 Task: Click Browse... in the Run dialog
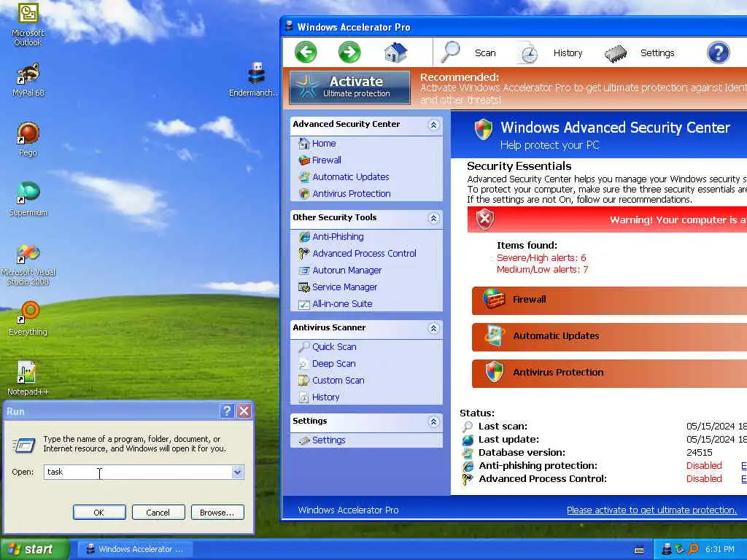(x=217, y=513)
